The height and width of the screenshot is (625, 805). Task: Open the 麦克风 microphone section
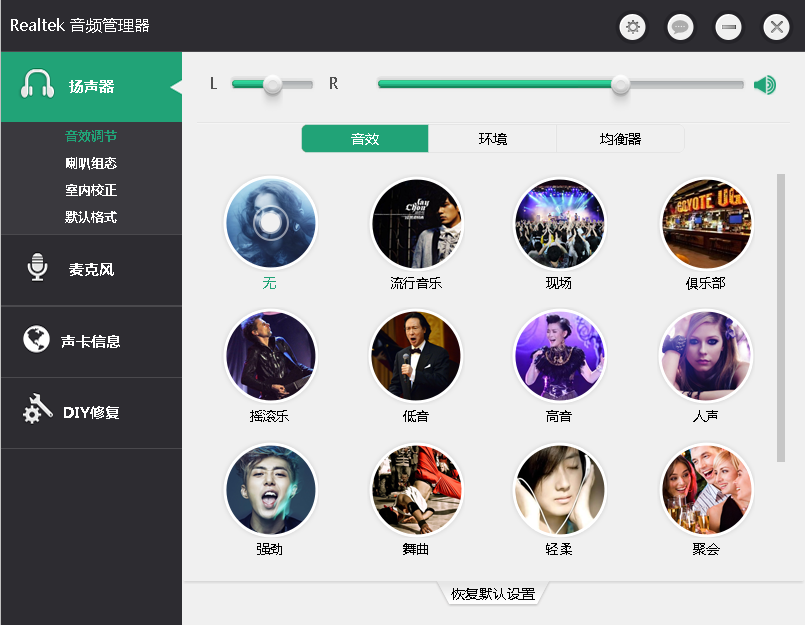point(91,270)
